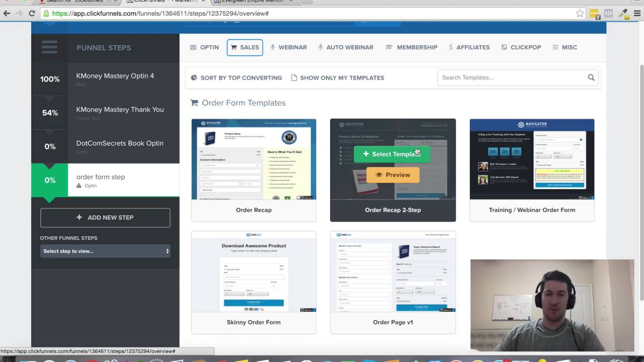
Task: Click the browser forward arrow
Action: tap(19, 14)
